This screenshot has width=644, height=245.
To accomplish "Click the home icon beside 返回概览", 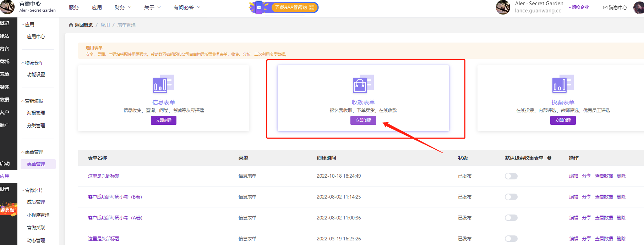I will coord(71,25).
